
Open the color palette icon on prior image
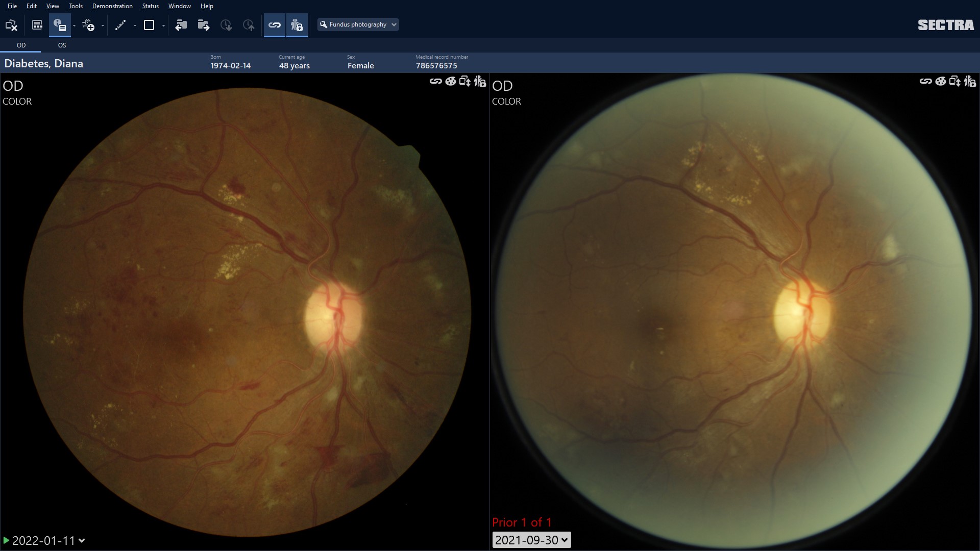941,82
